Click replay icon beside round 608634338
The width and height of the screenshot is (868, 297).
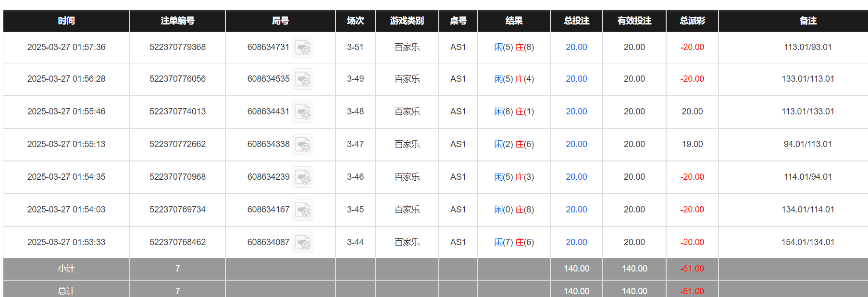(303, 145)
